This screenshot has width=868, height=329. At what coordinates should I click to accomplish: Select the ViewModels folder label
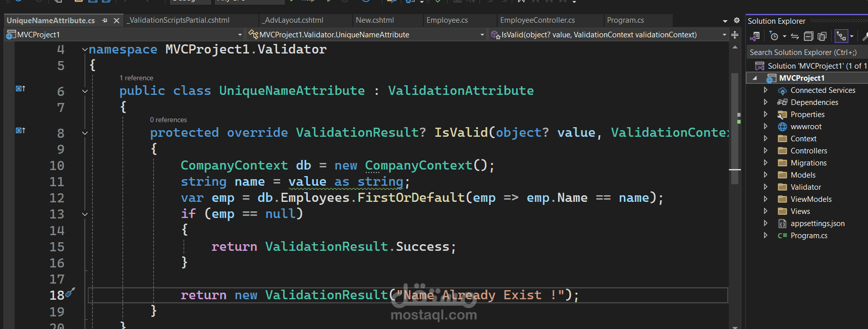tap(811, 199)
